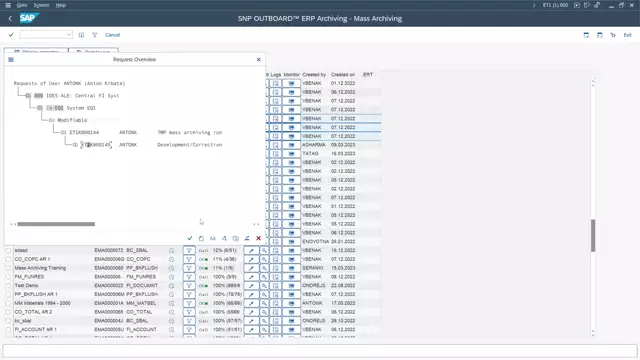The width and height of the screenshot is (640, 360).
Task: Tick the checkbox for PP_BKFLUSH AR 1
Action: click(x=8, y=295)
